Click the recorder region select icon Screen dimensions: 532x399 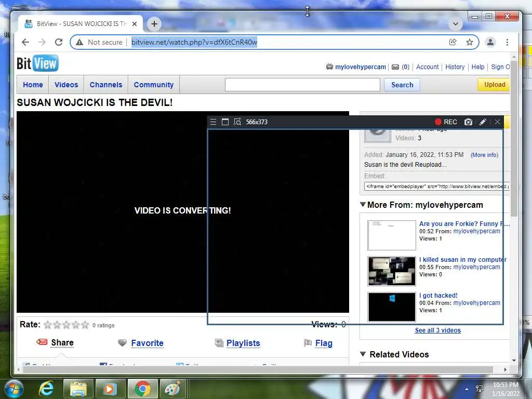(237, 122)
